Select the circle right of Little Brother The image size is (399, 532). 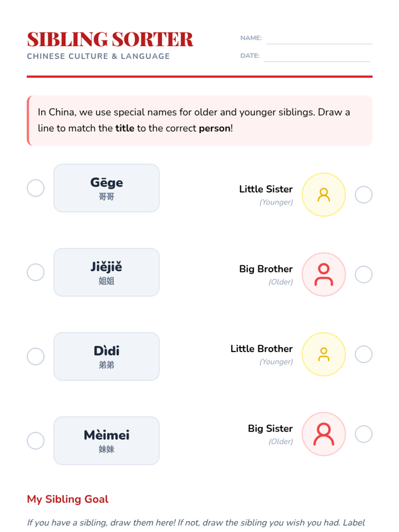(x=363, y=354)
